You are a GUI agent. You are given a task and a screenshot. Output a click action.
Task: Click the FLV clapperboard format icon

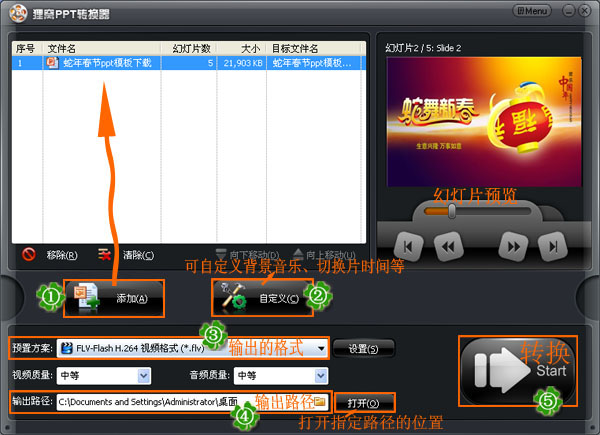coord(67,348)
